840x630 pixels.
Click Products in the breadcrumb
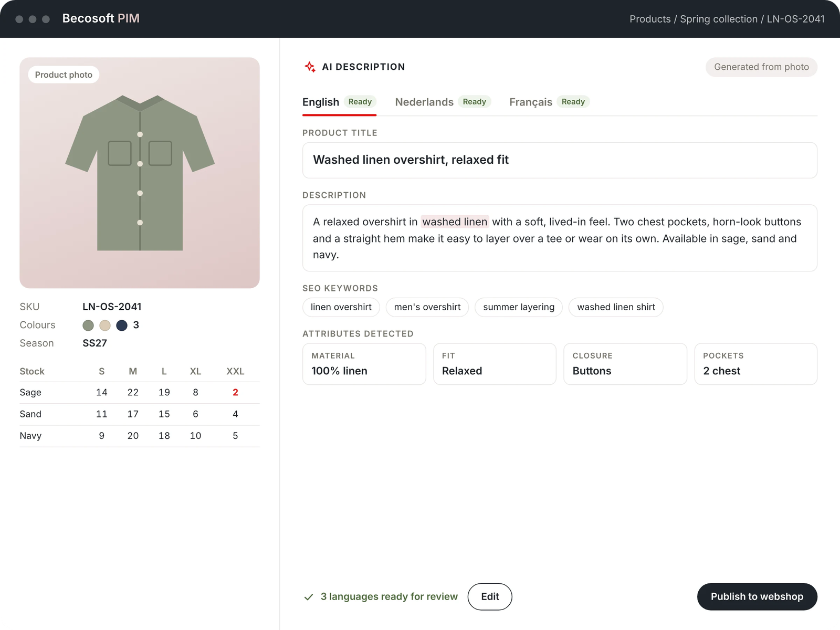650,19
